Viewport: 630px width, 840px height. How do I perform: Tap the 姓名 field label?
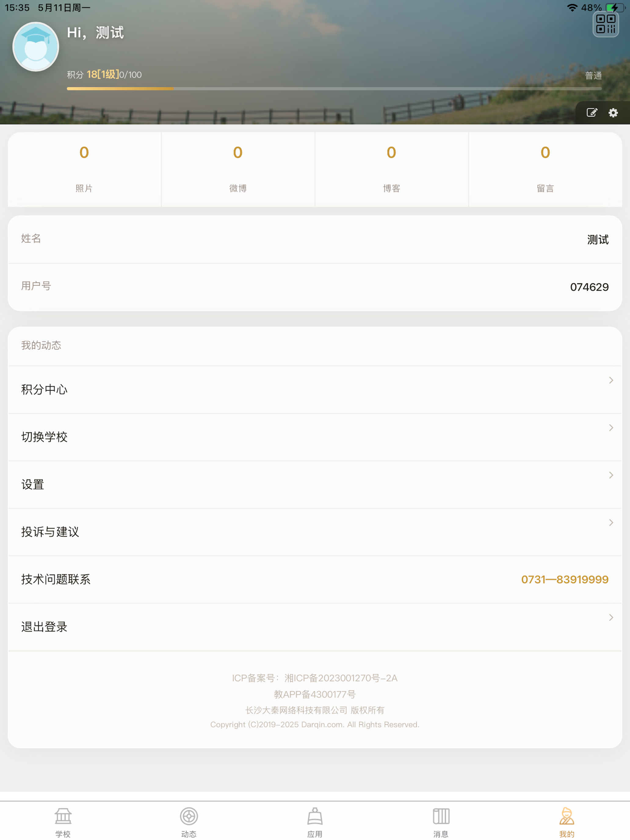(31, 238)
